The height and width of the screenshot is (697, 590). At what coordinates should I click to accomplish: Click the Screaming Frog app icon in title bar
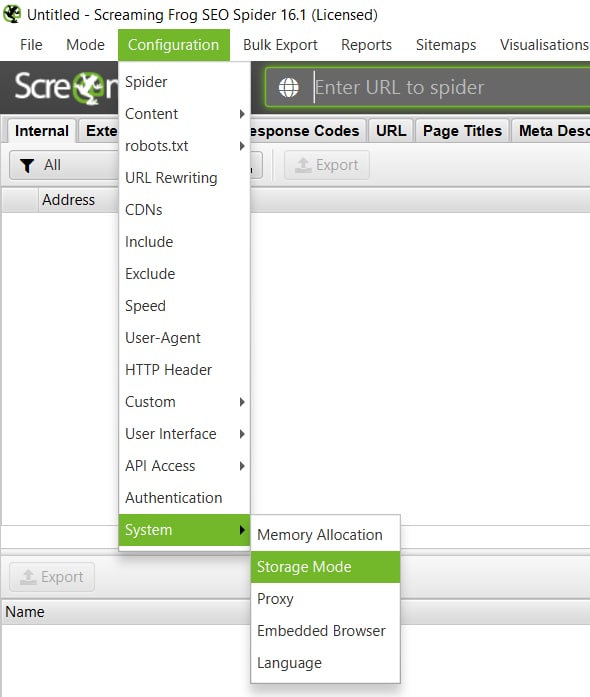[x=12, y=14]
